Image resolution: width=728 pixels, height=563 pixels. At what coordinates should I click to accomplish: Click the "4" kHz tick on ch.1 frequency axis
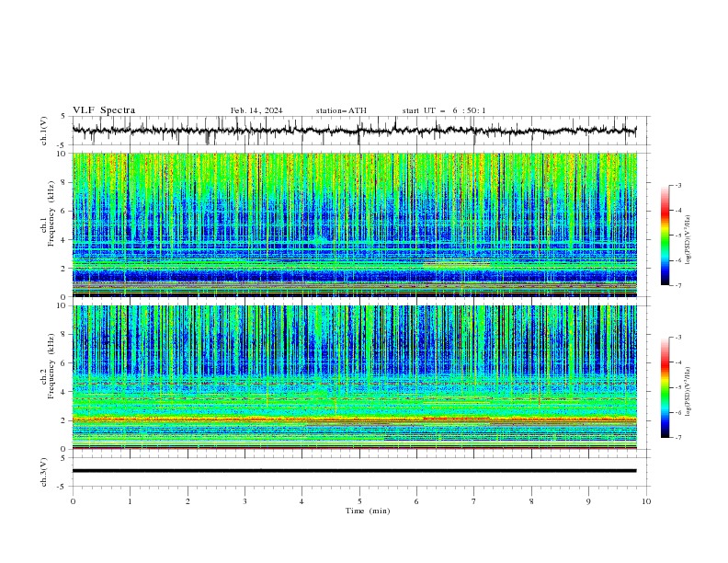65,240
